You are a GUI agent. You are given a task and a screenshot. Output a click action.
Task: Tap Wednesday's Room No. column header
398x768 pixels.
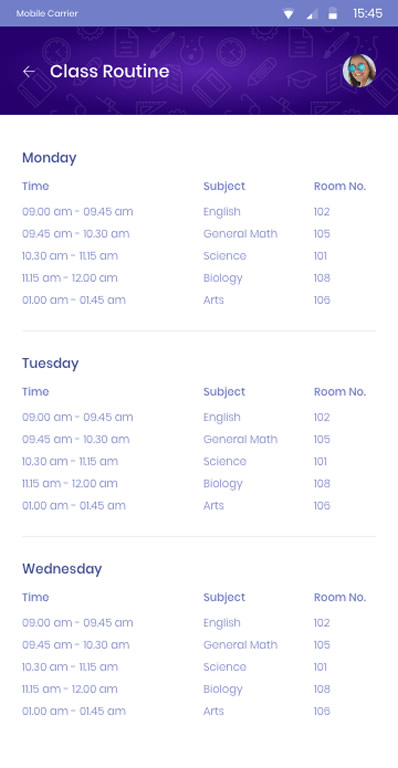[340, 598]
